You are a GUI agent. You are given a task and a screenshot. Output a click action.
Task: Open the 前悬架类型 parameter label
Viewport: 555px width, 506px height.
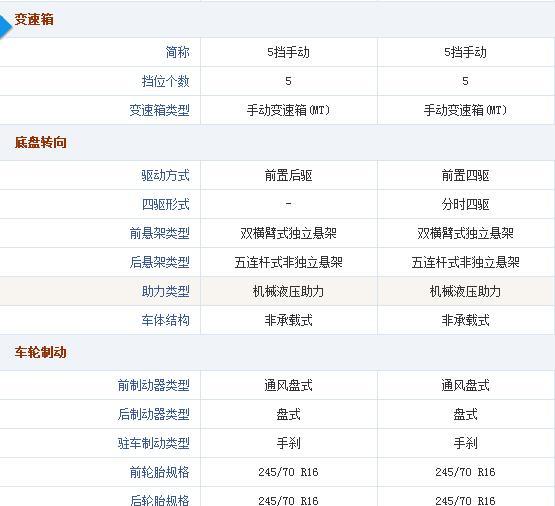click(160, 234)
